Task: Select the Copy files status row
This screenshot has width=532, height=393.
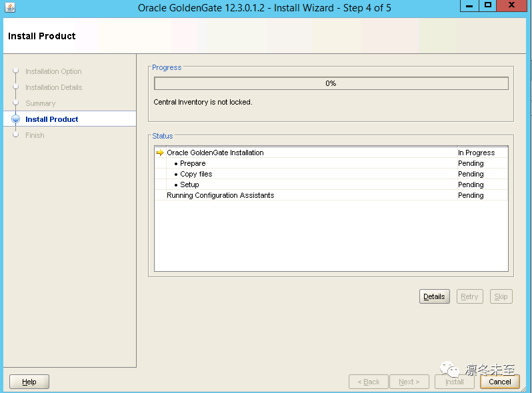Action: tap(331, 174)
